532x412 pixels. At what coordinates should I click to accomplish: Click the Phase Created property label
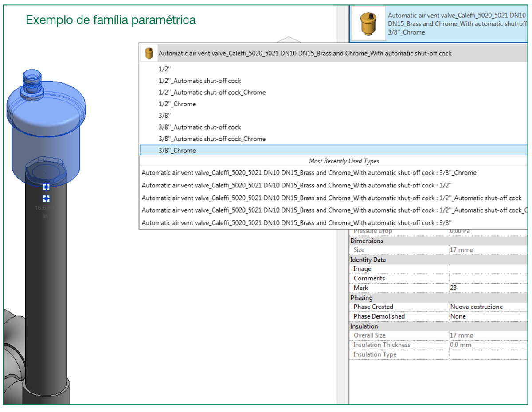click(x=373, y=307)
